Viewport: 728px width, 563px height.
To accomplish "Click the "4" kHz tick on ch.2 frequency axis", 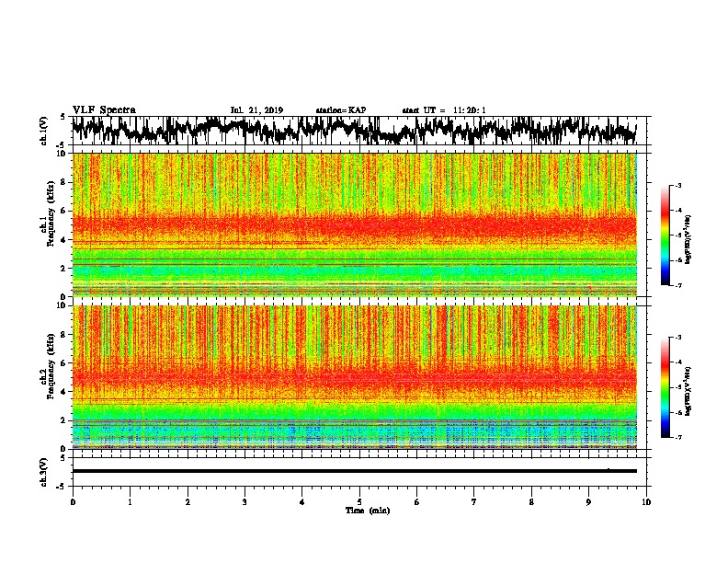I will click(63, 392).
